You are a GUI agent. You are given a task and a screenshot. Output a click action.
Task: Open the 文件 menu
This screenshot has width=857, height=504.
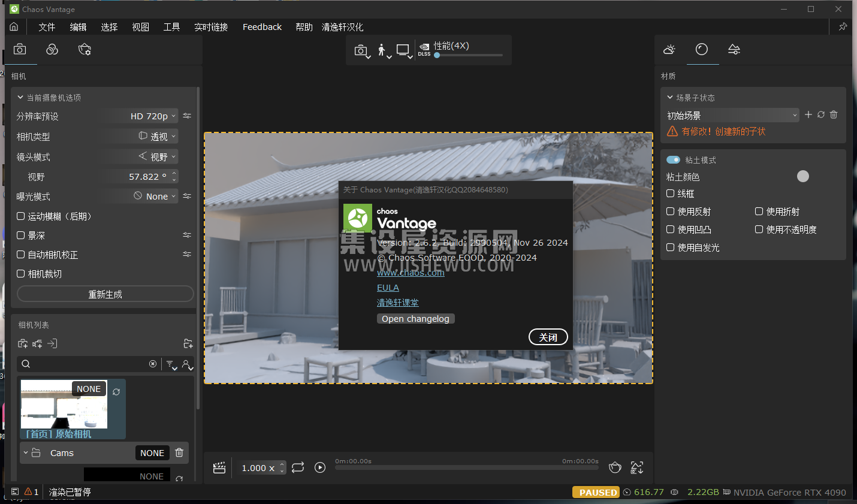pyautogui.click(x=47, y=27)
